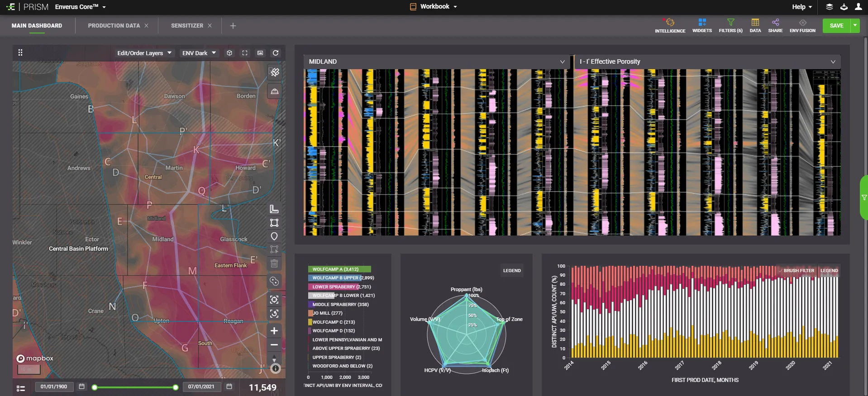Viewport: 868px width, 396px height.
Task: Open the Save options dropdown arrow
Action: pyautogui.click(x=855, y=26)
